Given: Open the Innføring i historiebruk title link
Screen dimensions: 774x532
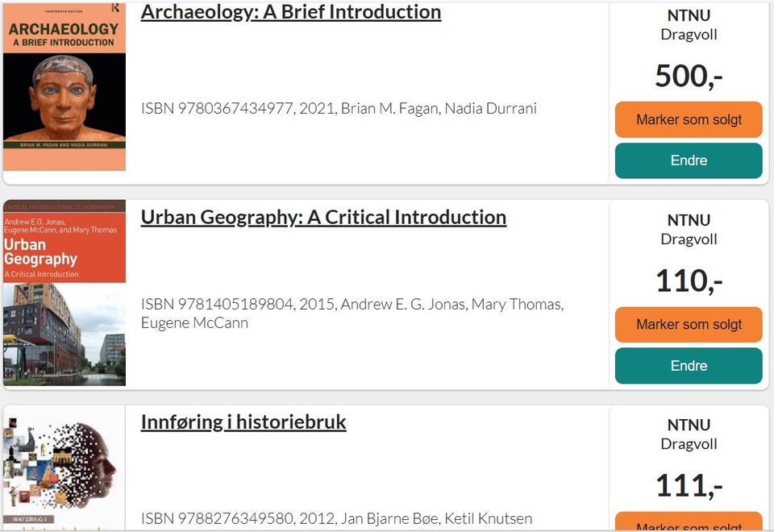Looking at the screenshot, I should [x=243, y=422].
